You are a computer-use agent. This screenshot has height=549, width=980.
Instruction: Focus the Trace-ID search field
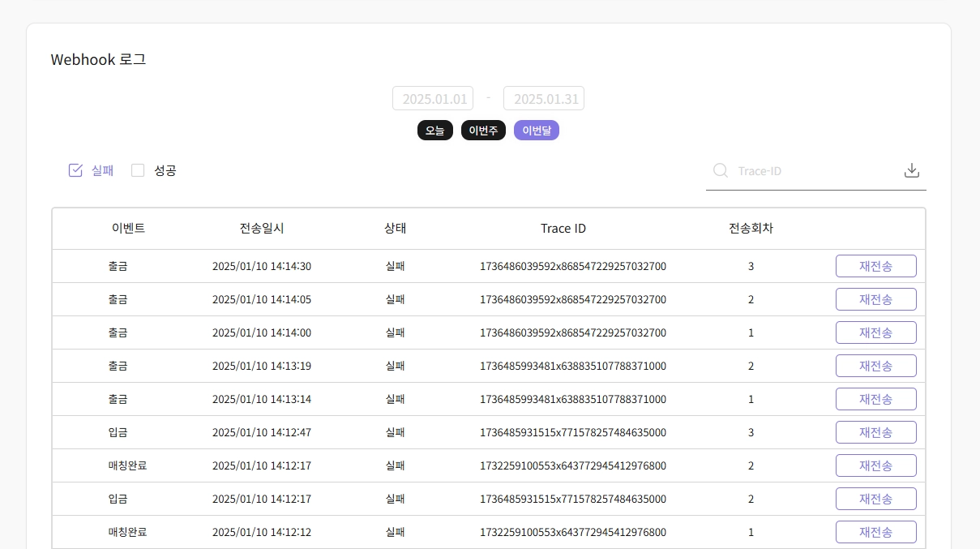(815, 171)
